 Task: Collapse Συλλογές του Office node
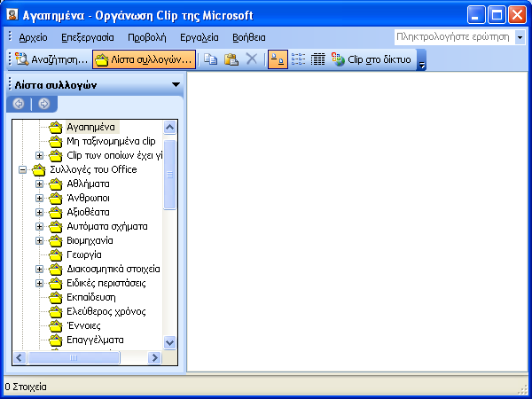[x=23, y=169]
